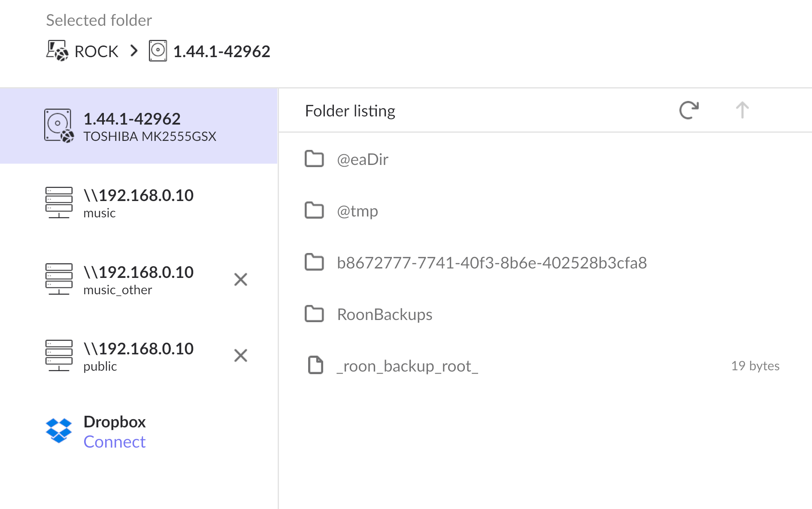
Task: Open the b8672777-7741-40f3-8b6e-402528b3cfa8 folder
Action: [492, 263]
